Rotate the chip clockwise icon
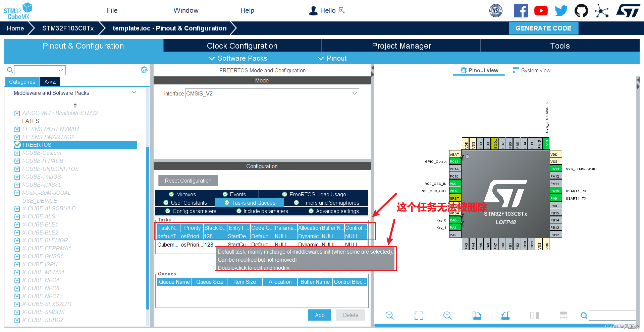 [x=477, y=316]
